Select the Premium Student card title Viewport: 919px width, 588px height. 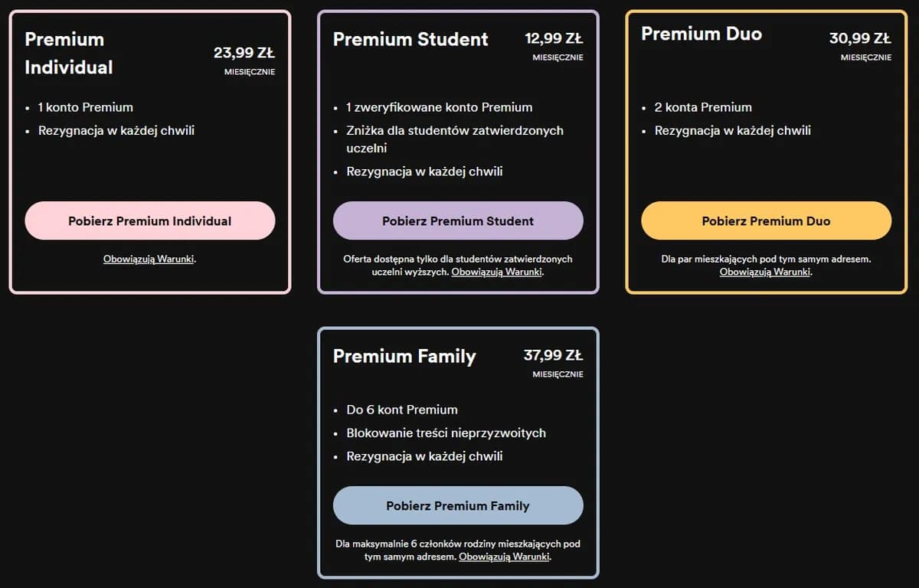pos(410,39)
